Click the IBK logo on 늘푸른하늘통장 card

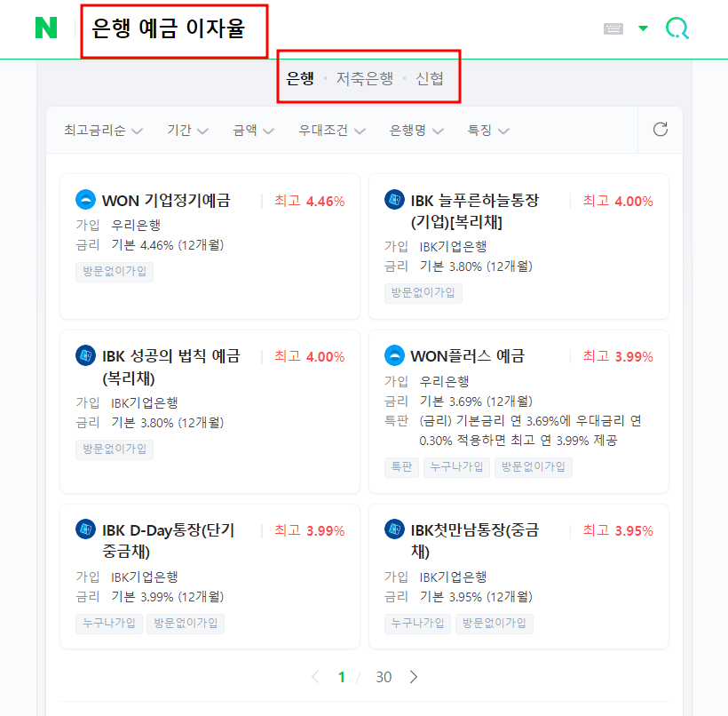(x=393, y=200)
